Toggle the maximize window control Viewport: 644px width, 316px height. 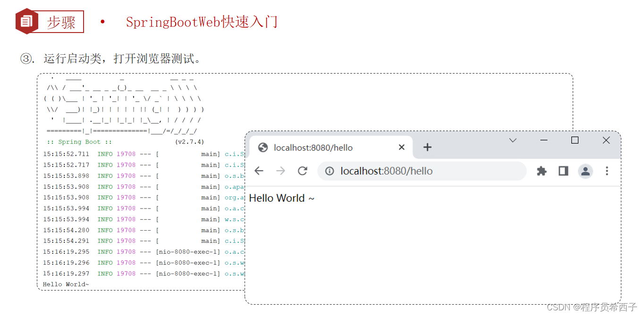click(x=574, y=140)
